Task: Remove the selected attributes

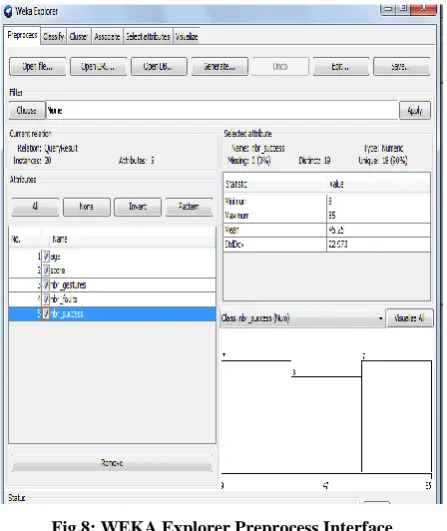Action: click(x=112, y=463)
